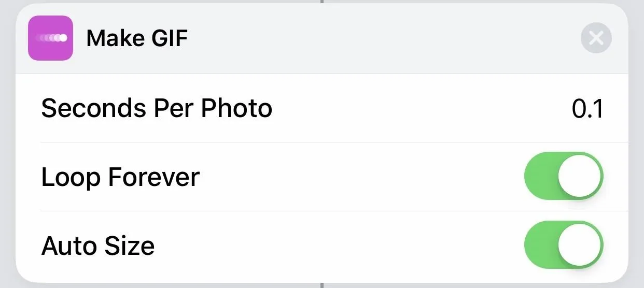Disable the Loop Forever switch

(564, 176)
